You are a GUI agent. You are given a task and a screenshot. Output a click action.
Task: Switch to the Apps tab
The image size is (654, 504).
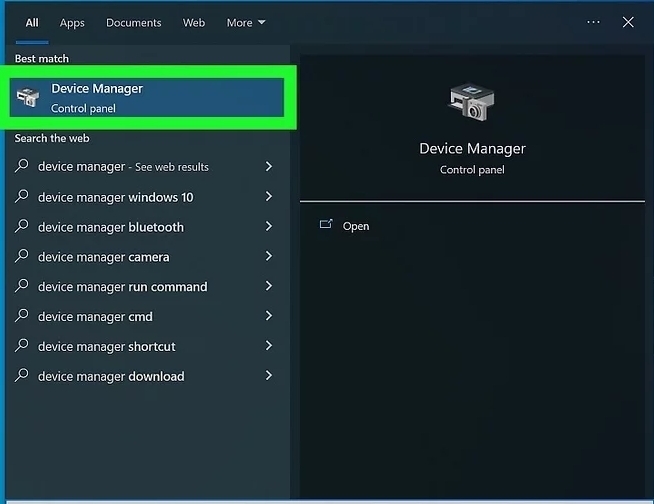[x=72, y=22]
